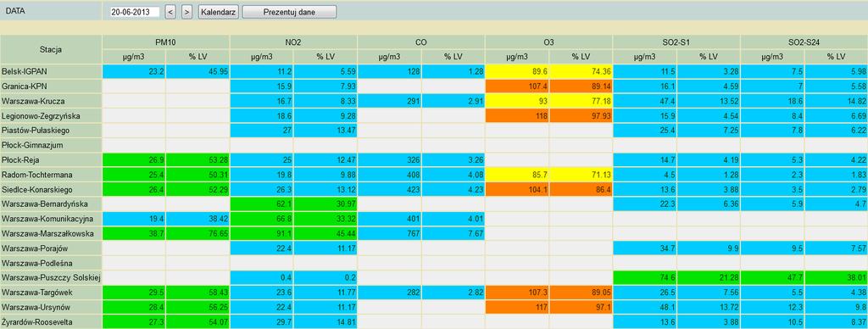Click the green PM10 cell showing 38.7
This screenshot has width=868, height=329.
134,233
